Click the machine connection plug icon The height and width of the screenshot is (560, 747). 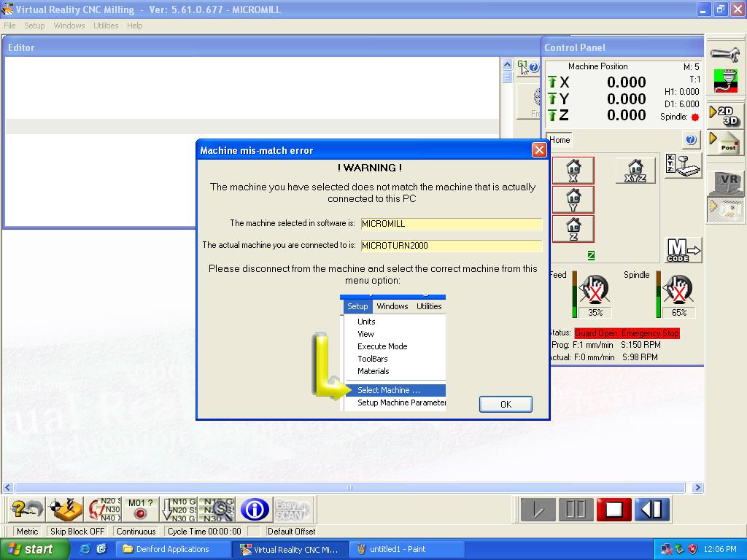click(726, 81)
